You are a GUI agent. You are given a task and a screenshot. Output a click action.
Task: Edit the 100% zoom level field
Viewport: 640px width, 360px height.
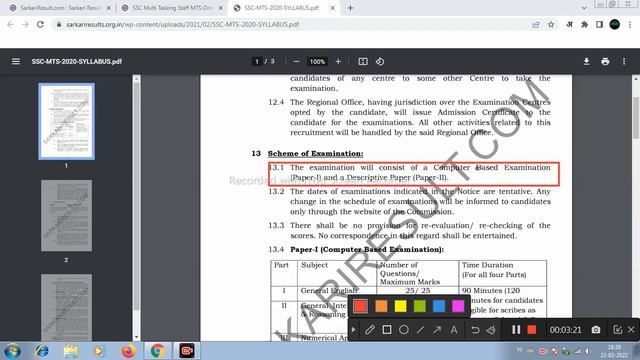[x=317, y=61]
